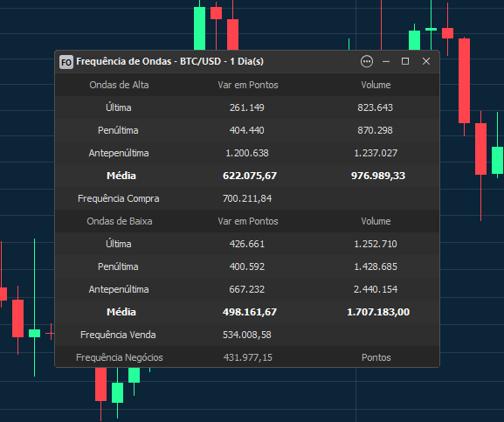Click Média volume 976.989,33
The width and height of the screenshot is (504, 422).
pos(378,176)
